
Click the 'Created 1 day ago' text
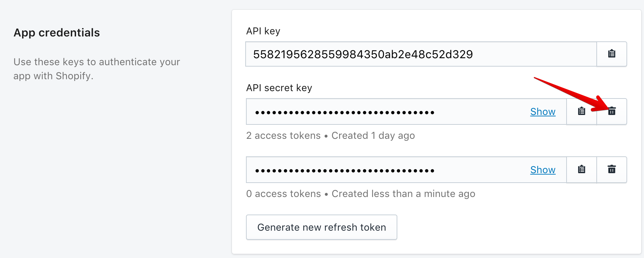click(x=373, y=135)
